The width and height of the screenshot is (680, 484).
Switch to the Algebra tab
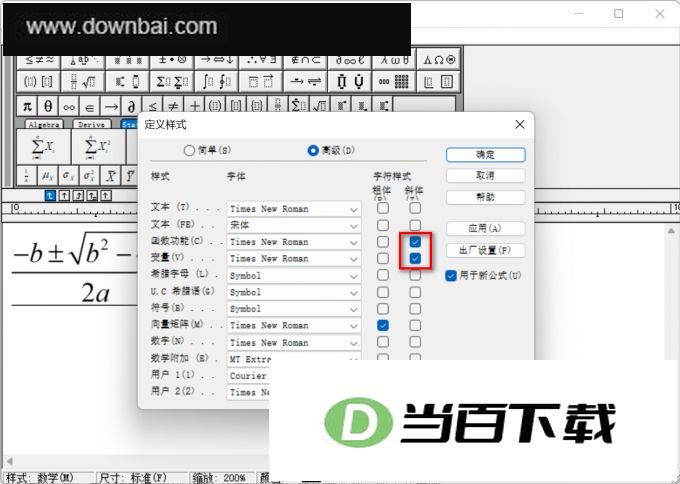[44, 124]
